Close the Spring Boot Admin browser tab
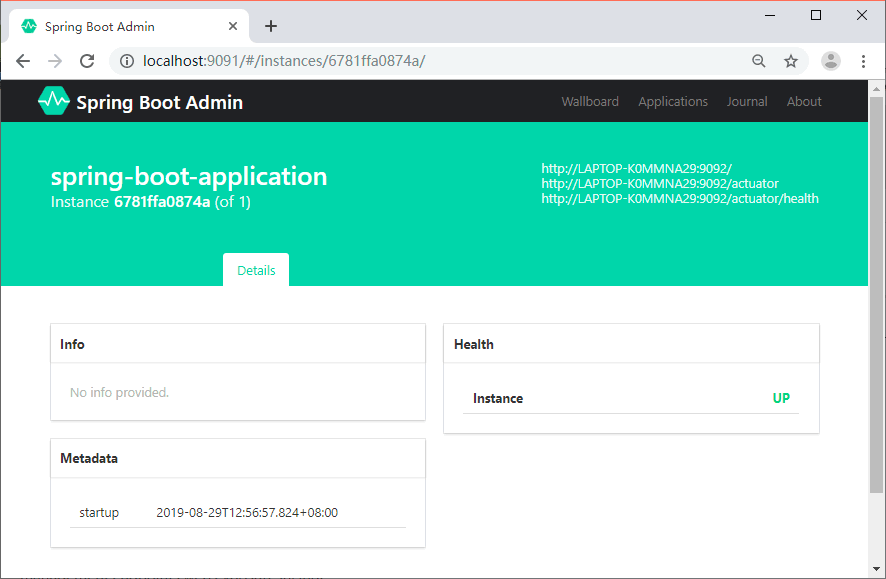Viewport: 886px width, 579px height. point(233,26)
